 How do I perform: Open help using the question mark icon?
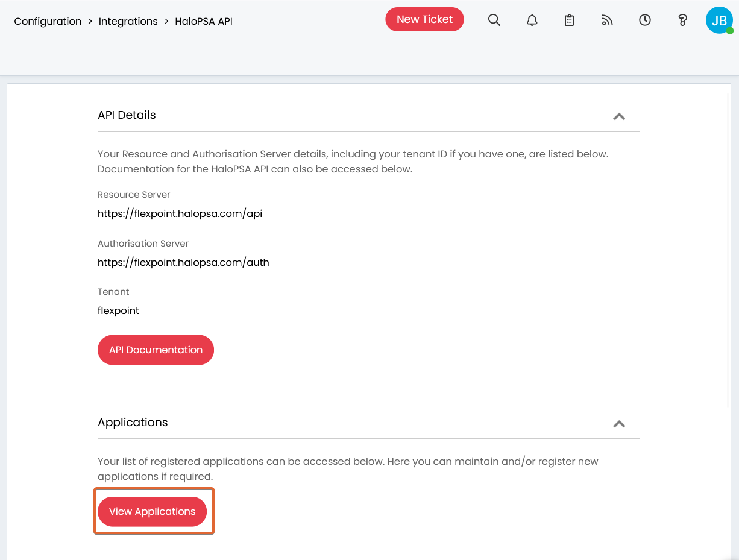click(682, 20)
